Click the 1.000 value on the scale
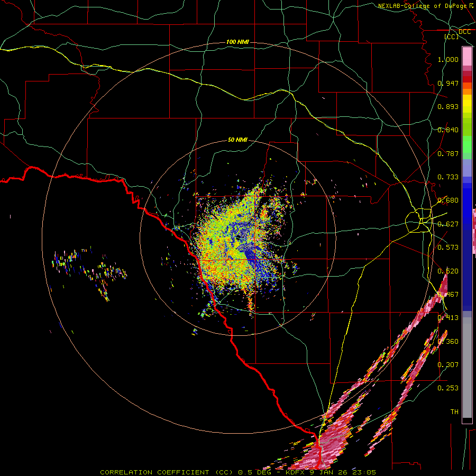The height and width of the screenshot is (476, 476). [448, 59]
